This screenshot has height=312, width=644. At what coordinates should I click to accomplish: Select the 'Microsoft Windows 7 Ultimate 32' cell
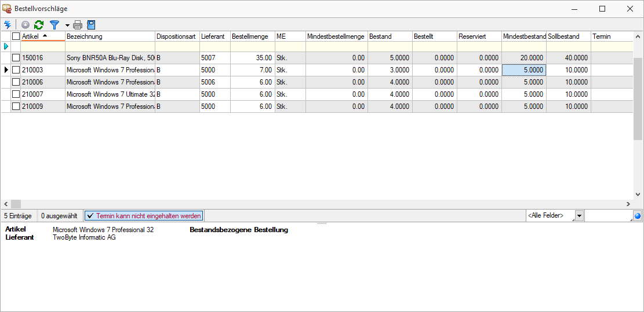(110, 94)
